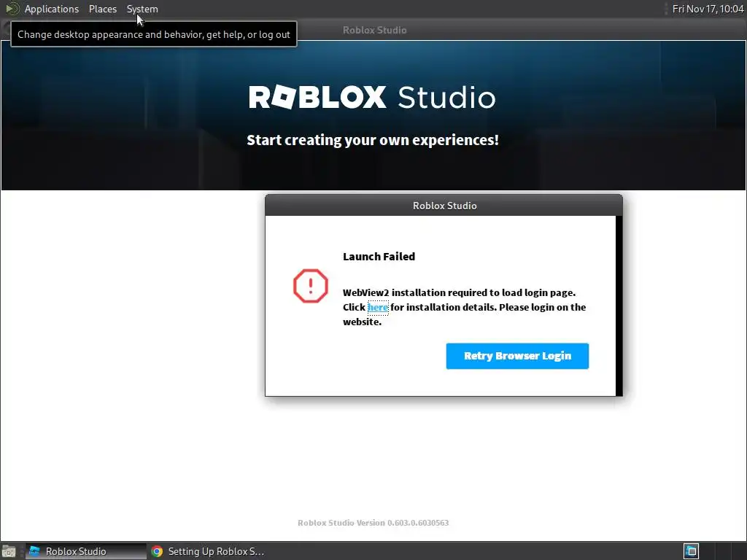Open the 'here' installation details link
This screenshot has height=560, width=747.
coord(378,307)
